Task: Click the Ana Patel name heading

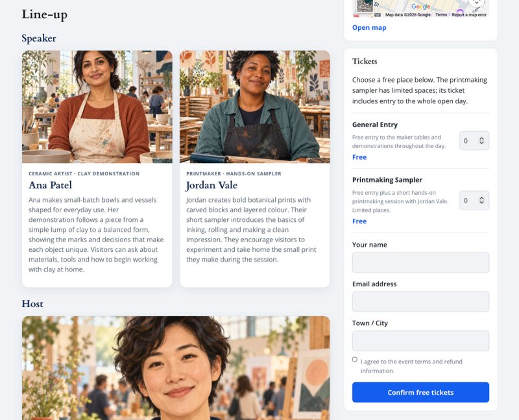Action: coord(51,185)
